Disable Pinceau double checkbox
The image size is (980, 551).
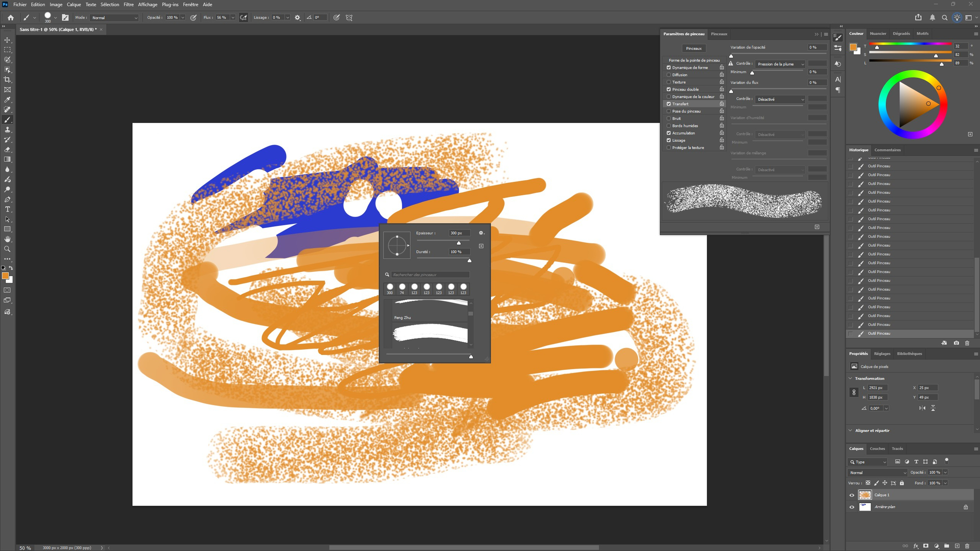click(669, 89)
